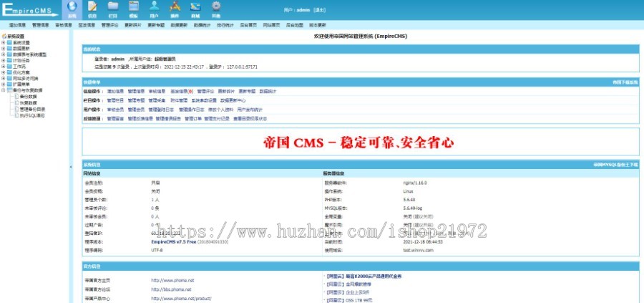Expand the 系统设置 folder node
This screenshot has width=644, height=303.
pyautogui.click(x=4, y=42)
